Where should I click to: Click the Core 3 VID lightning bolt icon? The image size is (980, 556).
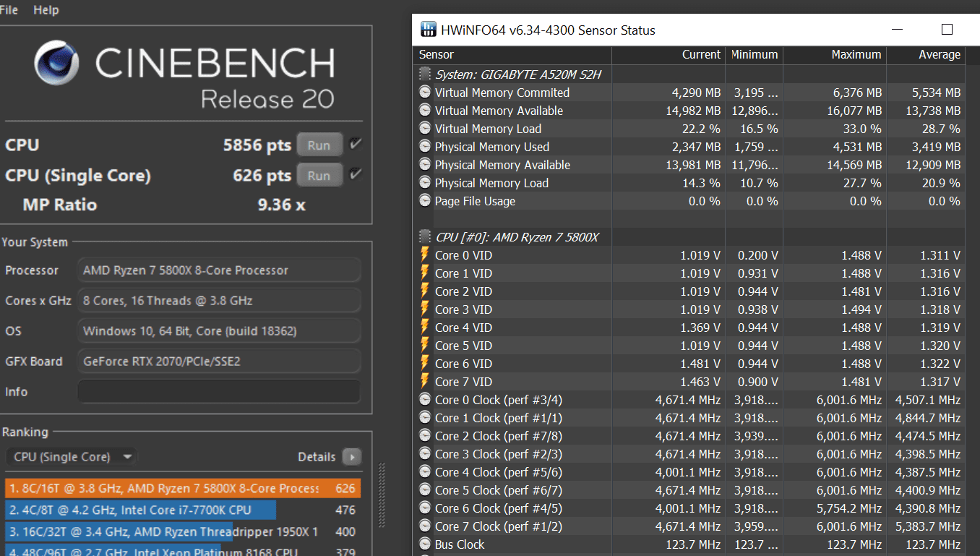pyautogui.click(x=425, y=309)
